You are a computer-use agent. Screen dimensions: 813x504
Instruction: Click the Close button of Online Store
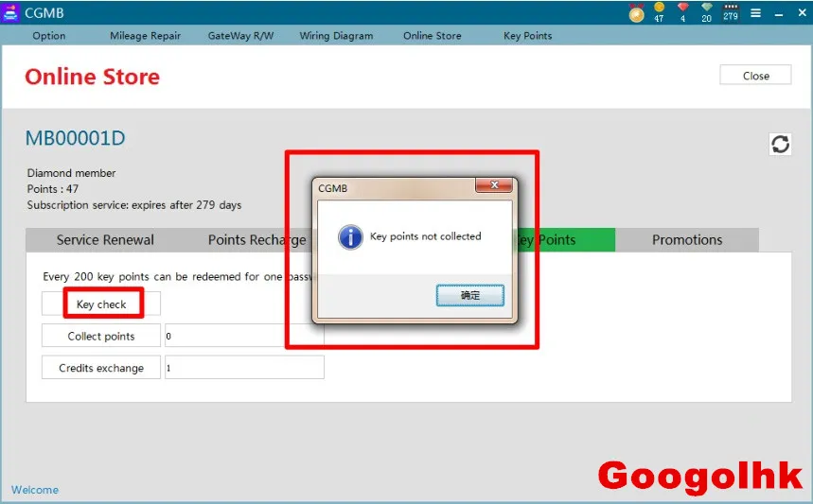click(x=755, y=76)
